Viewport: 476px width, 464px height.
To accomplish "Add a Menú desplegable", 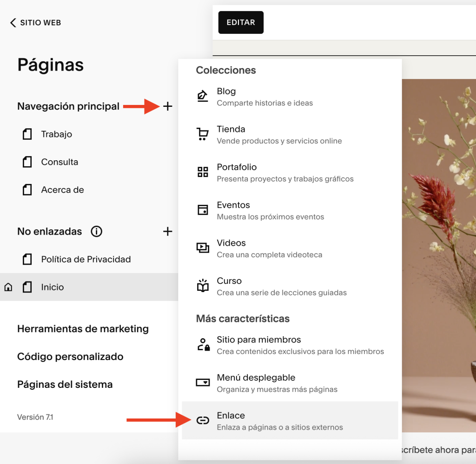I will (290, 383).
